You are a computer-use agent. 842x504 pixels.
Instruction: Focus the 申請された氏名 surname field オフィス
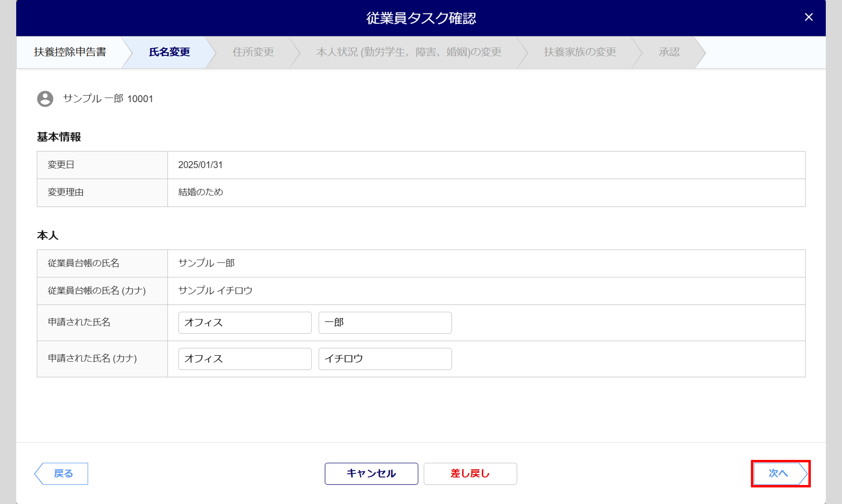[245, 323]
